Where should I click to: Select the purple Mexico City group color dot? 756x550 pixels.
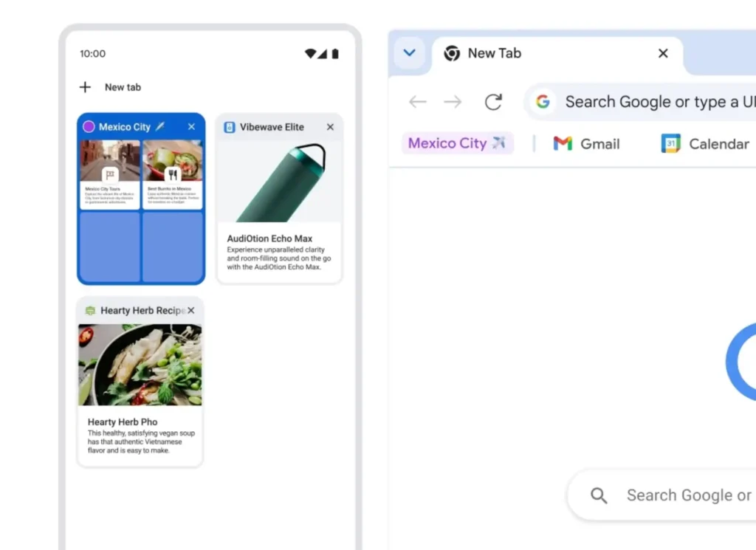89,127
